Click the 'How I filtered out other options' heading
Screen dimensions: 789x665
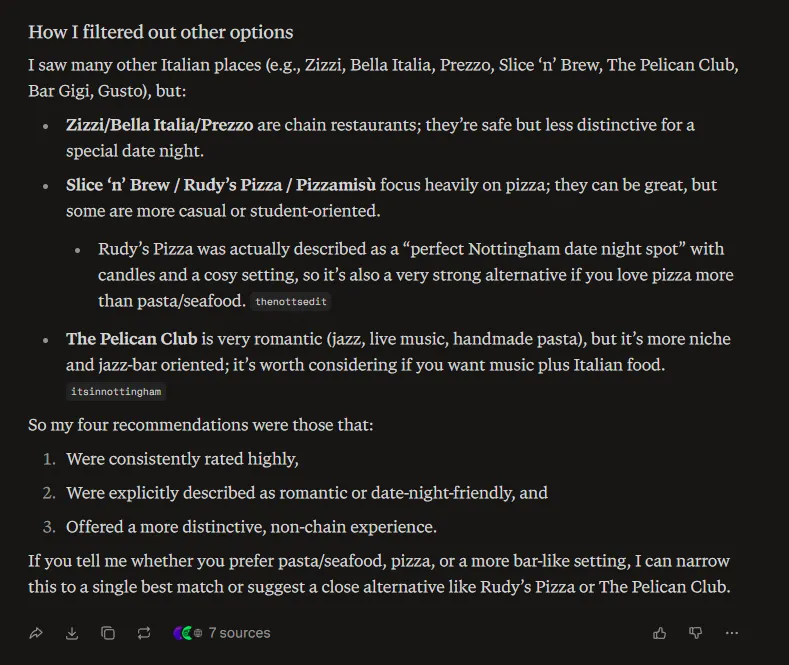[161, 32]
